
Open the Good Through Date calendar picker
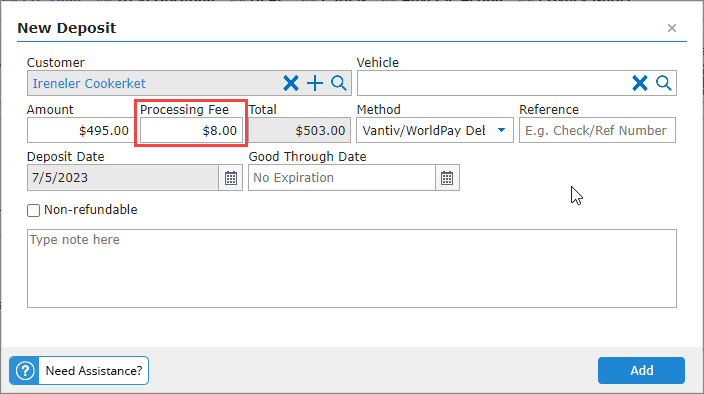point(447,178)
